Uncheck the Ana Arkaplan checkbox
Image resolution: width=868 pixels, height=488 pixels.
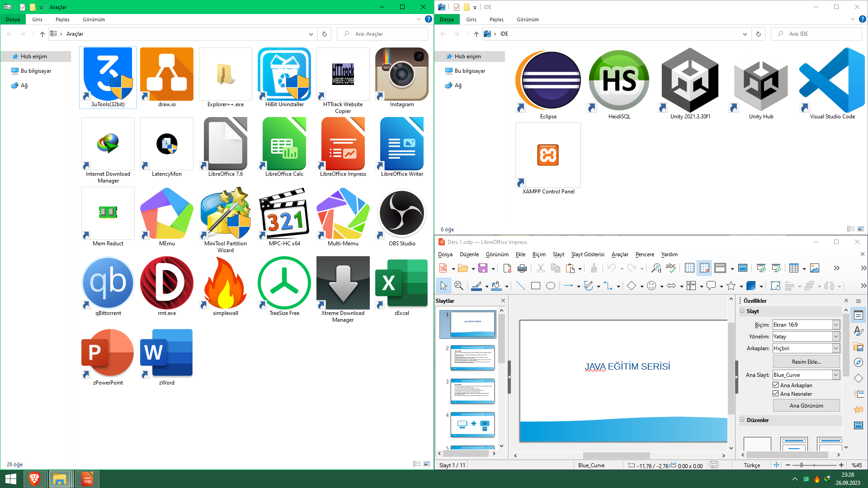click(x=776, y=385)
